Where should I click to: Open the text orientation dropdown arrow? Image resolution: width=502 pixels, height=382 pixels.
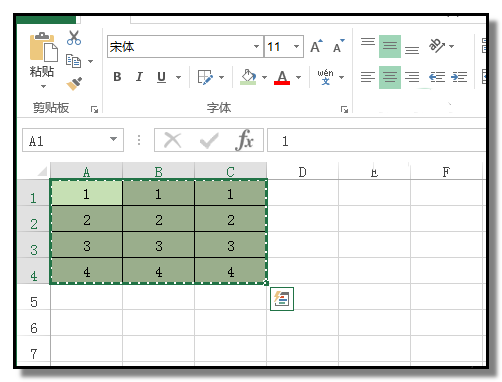pyautogui.click(x=452, y=46)
